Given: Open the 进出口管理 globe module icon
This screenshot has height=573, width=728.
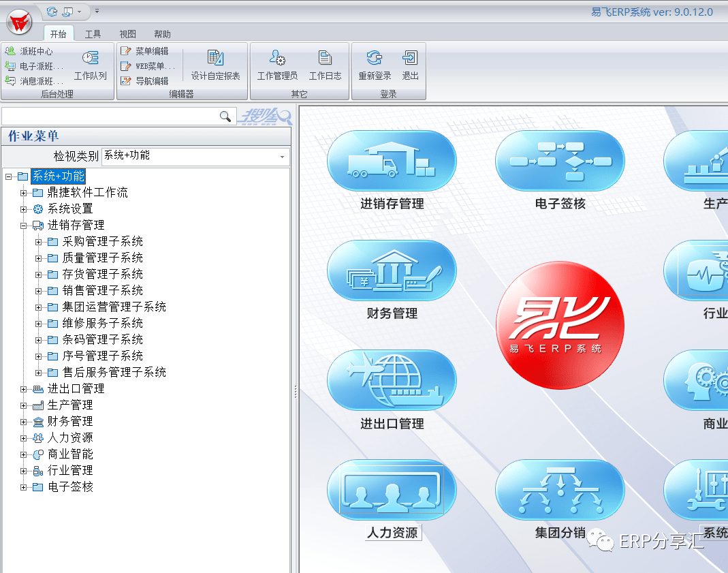Looking at the screenshot, I should 392,380.
